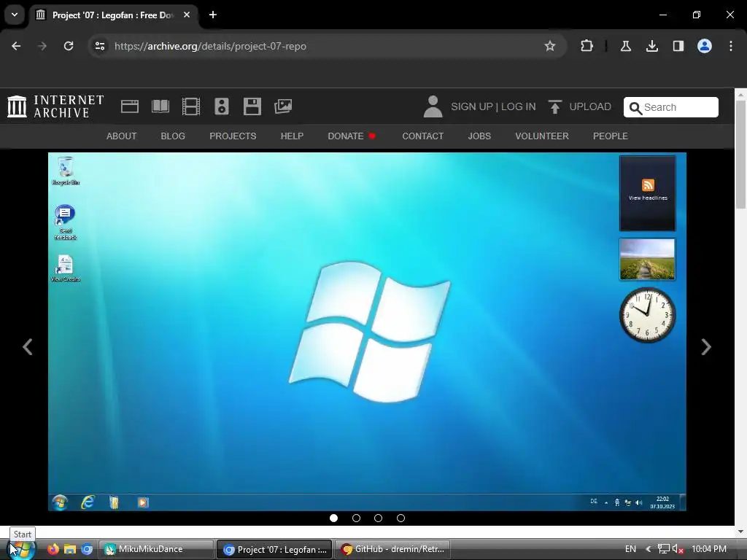Open a new browser tab
The height and width of the screenshot is (560, 747).
(x=213, y=15)
